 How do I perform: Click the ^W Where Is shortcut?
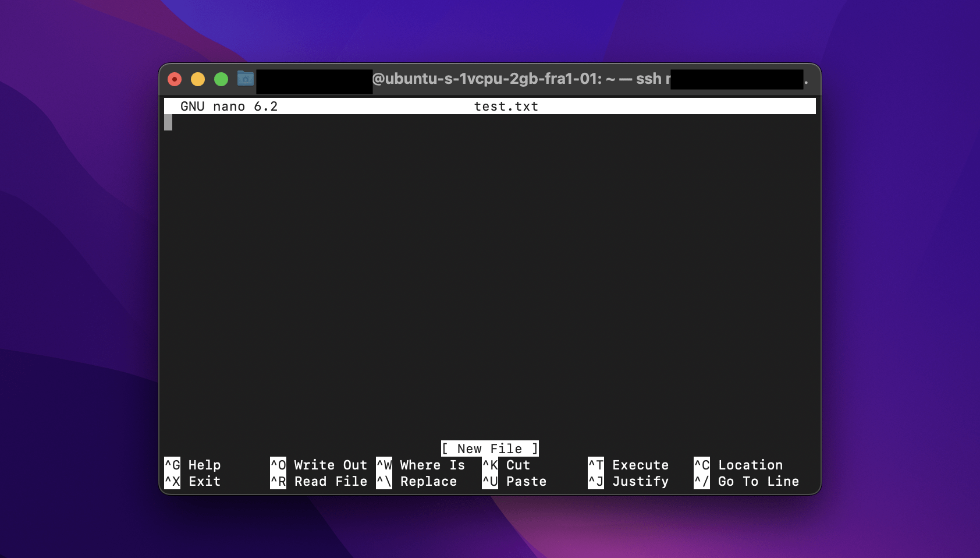[x=422, y=465]
